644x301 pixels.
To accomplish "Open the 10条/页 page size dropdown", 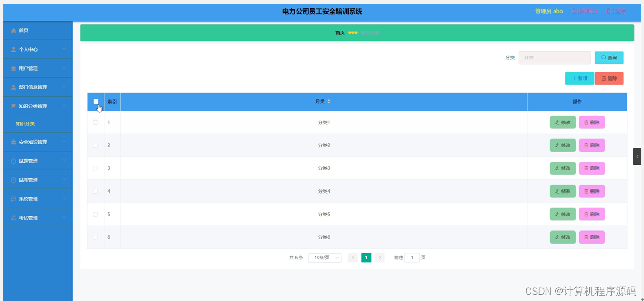I will tap(324, 258).
